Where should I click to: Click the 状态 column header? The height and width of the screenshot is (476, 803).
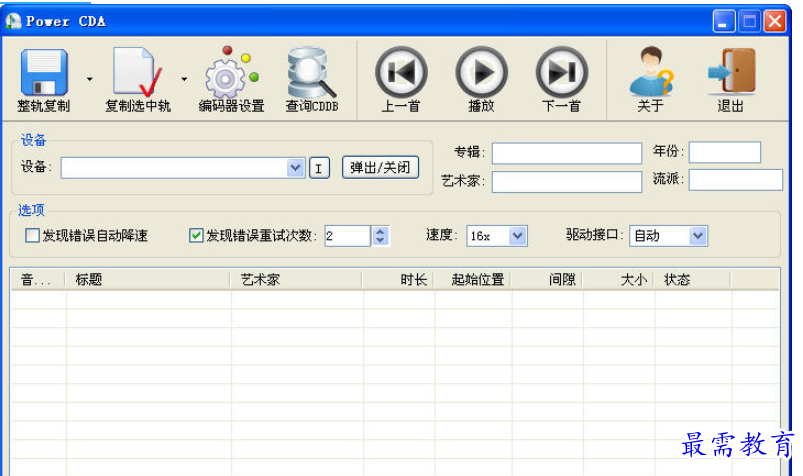[692, 280]
